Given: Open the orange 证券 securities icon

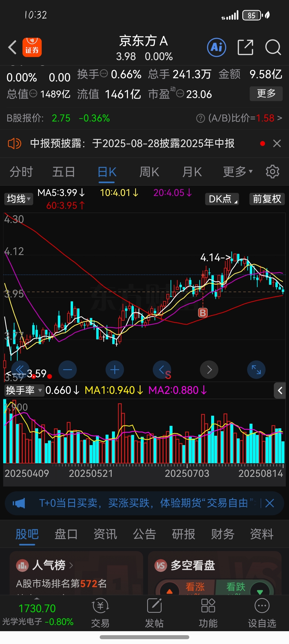Looking at the screenshot, I should coord(32,47).
